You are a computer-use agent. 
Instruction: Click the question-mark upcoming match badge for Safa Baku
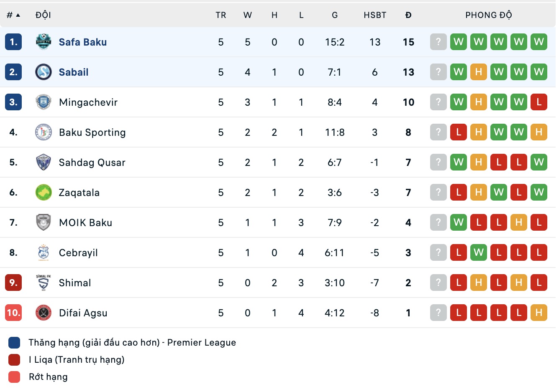tap(438, 42)
